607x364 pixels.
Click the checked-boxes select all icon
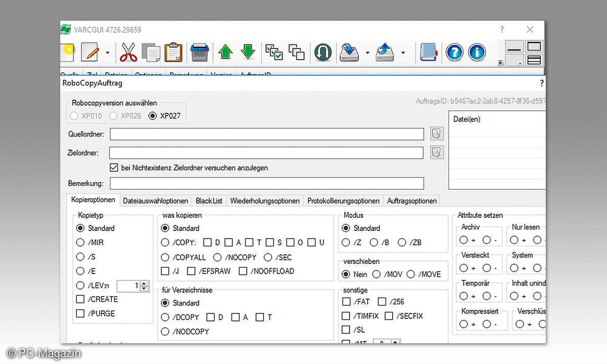274,52
